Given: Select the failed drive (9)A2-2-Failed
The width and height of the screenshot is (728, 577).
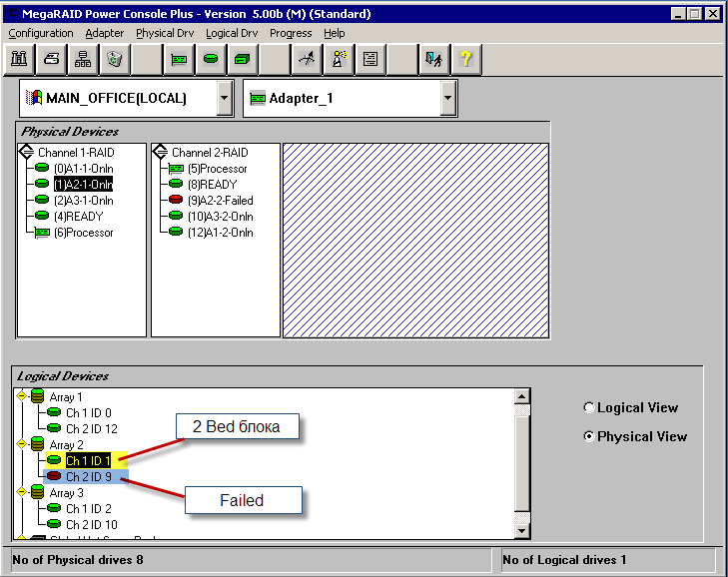Looking at the screenshot, I should point(220,201).
